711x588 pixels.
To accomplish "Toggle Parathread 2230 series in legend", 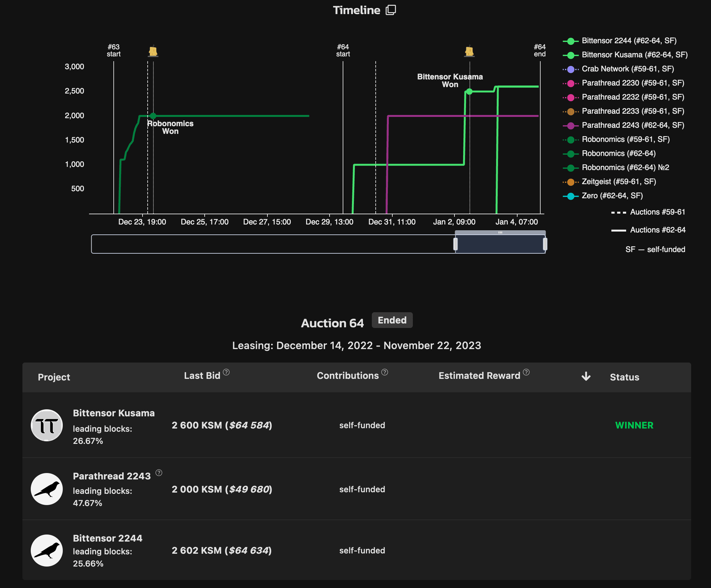I will click(x=623, y=83).
